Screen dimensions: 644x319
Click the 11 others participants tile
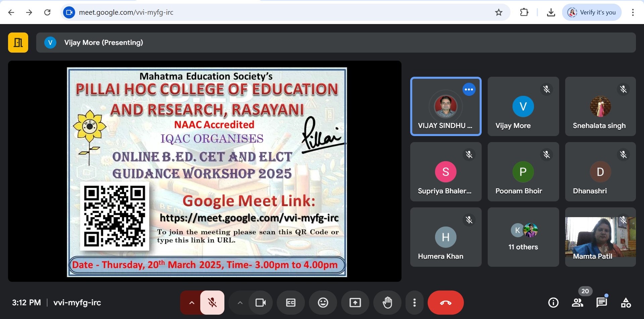[523, 237]
